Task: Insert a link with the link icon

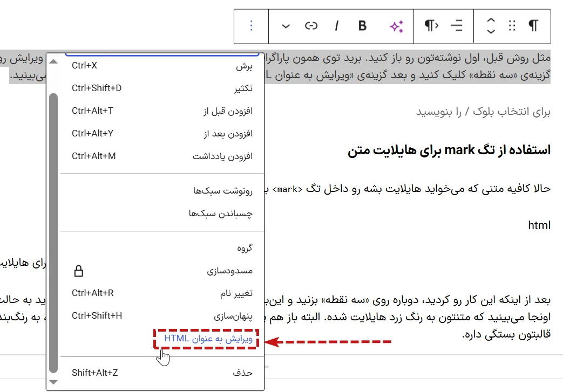Action: click(311, 26)
